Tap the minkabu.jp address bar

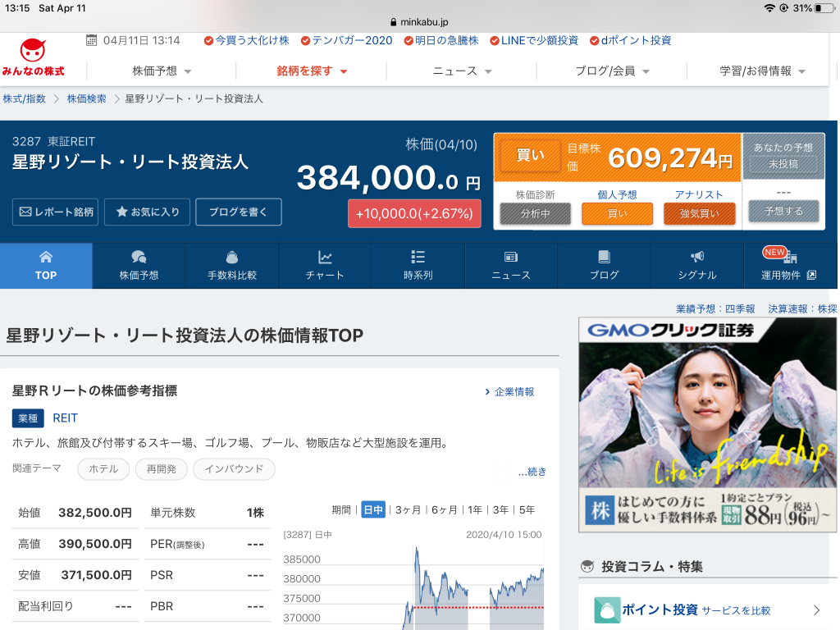(419, 22)
